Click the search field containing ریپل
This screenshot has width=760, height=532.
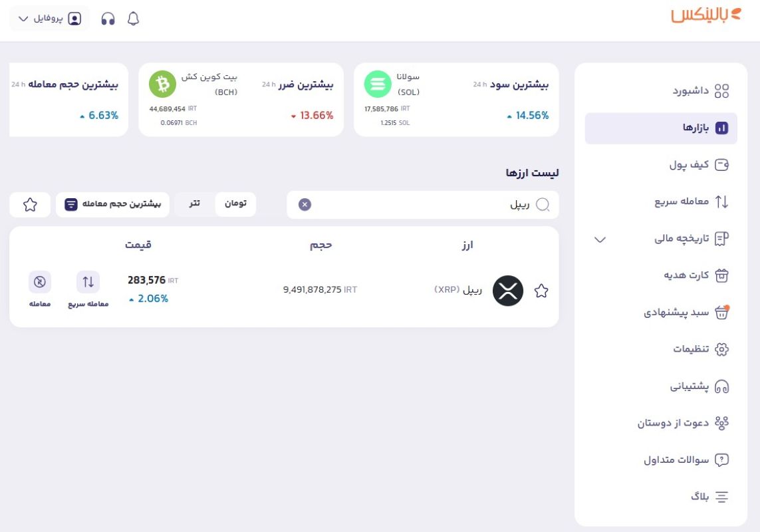click(x=423, y=205)
